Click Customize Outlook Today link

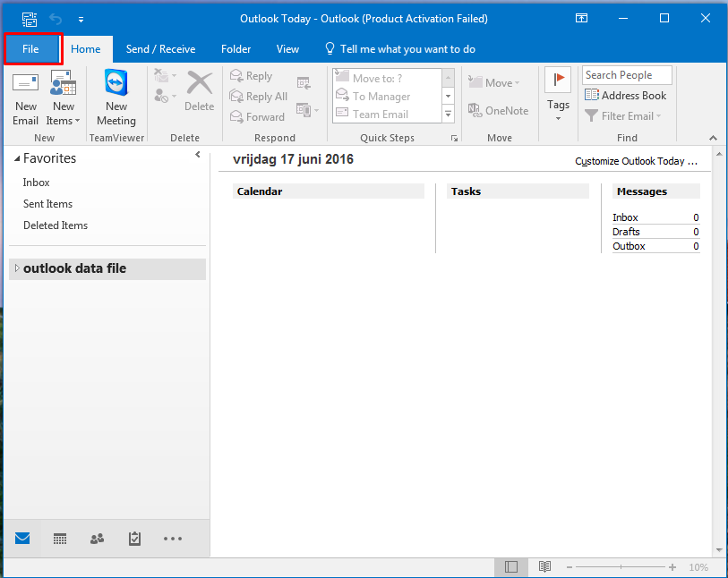pyautogui.click(x=636, y=161)
